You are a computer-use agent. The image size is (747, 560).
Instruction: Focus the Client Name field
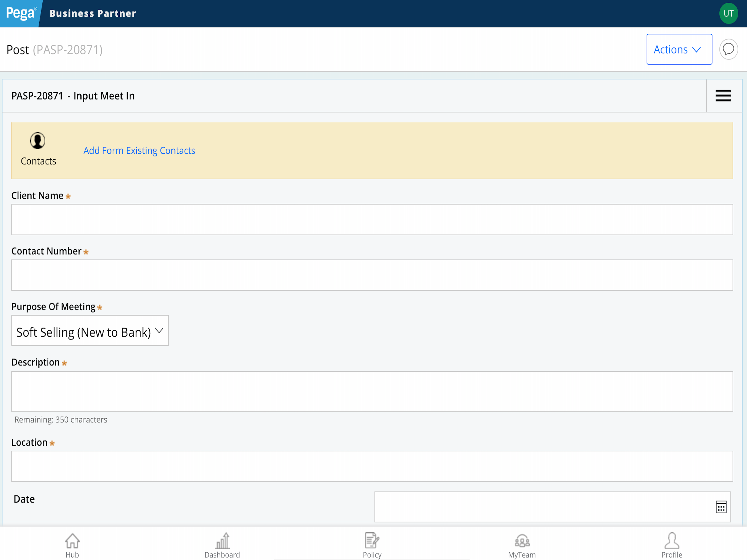tap(372, 220)
